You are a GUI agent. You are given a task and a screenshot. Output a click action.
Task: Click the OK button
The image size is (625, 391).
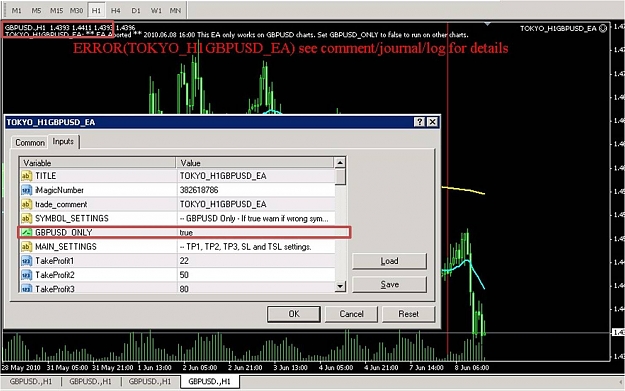pyautogui.click(x=294, y=314)
